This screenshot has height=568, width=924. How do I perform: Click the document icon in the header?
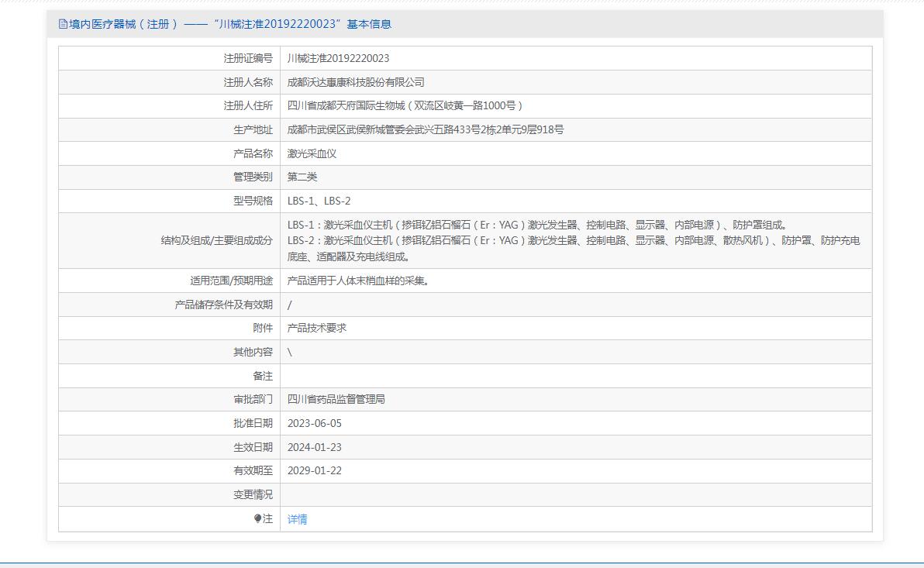click(x=63, y=24)
